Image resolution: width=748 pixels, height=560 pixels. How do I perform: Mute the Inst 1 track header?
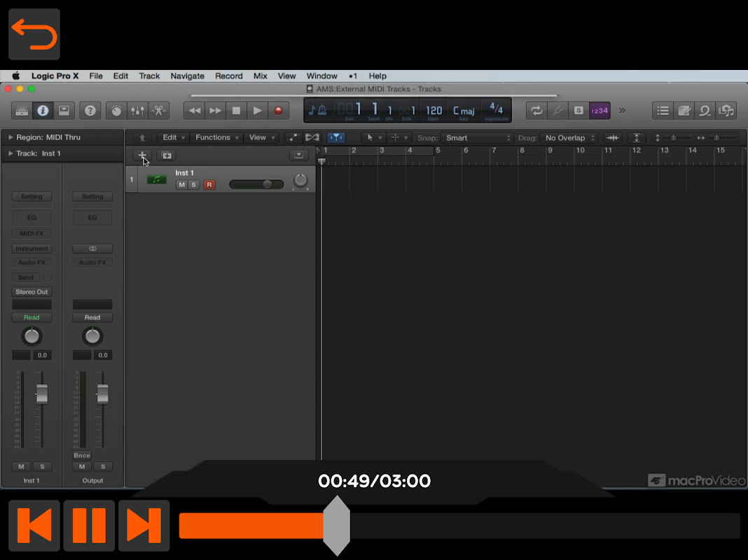pos(182,185)
